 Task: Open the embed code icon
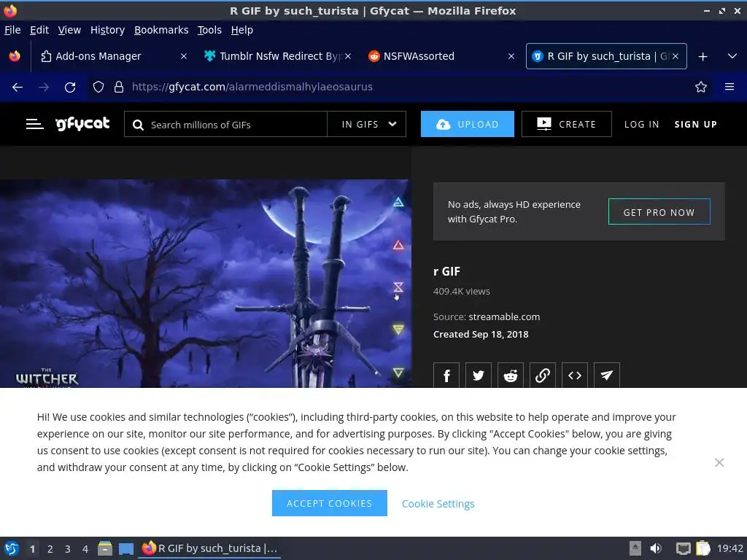pyautogui.click(x=575, y=376)
